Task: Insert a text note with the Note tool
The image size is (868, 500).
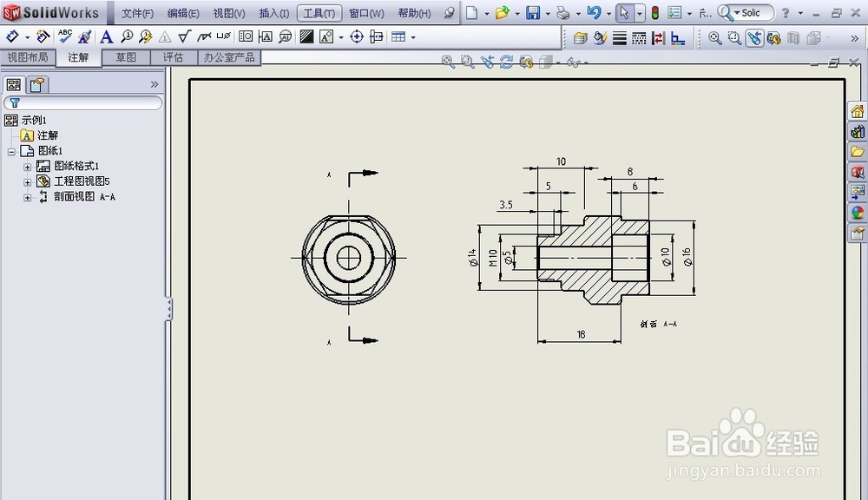Action: tap(106, 36)
